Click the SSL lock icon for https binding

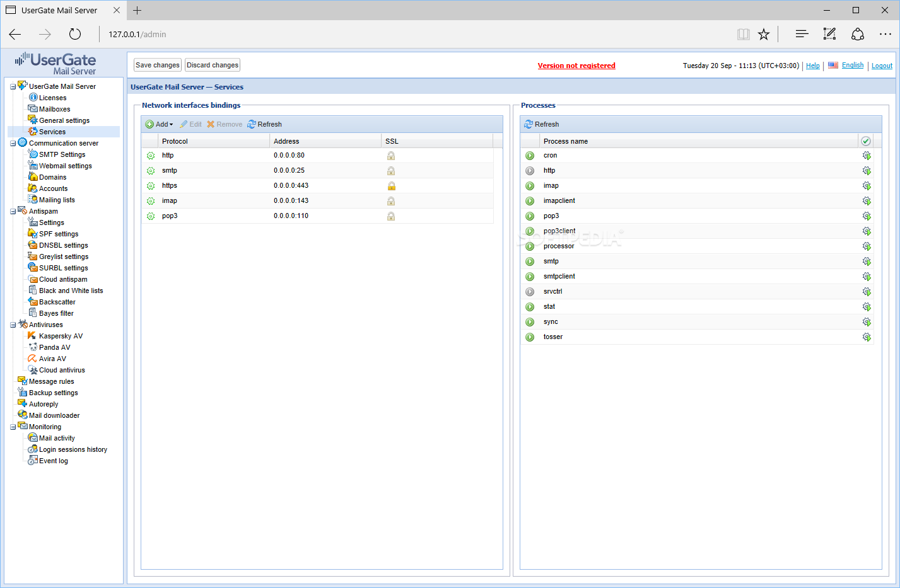click(391, 186)
